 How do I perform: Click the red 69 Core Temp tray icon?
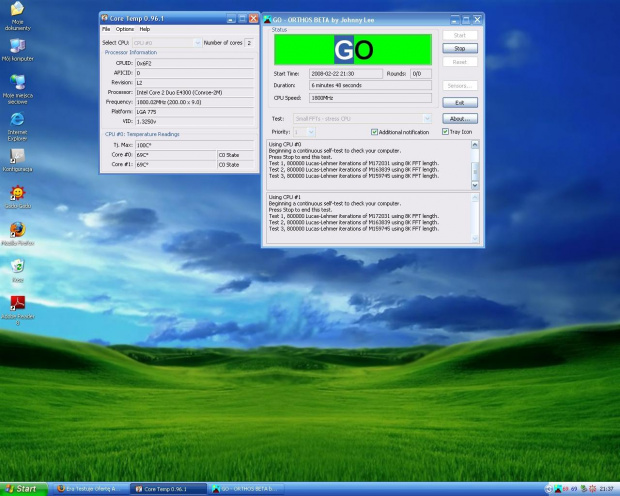[566, 489]
